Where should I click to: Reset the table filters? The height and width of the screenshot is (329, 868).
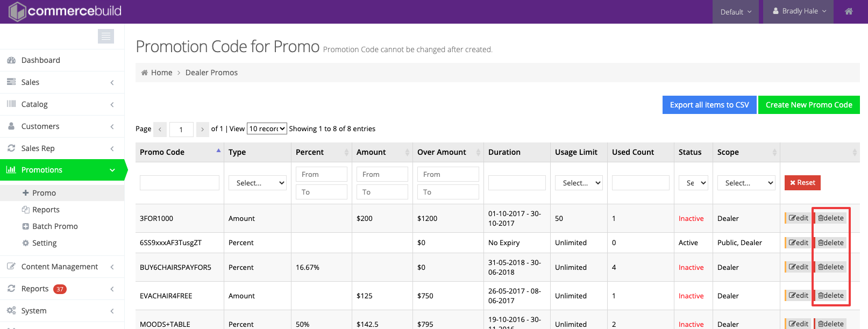[x=802, y=183]
